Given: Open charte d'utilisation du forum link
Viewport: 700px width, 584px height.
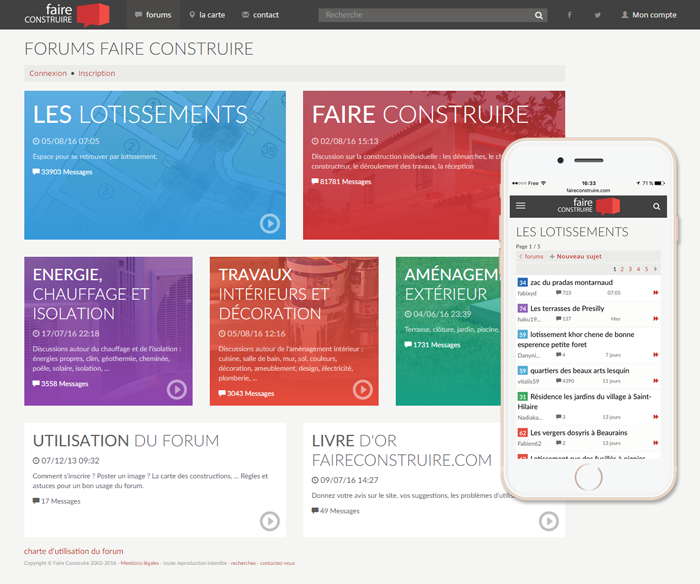Looking at the screenshot, I should [74, 551].
